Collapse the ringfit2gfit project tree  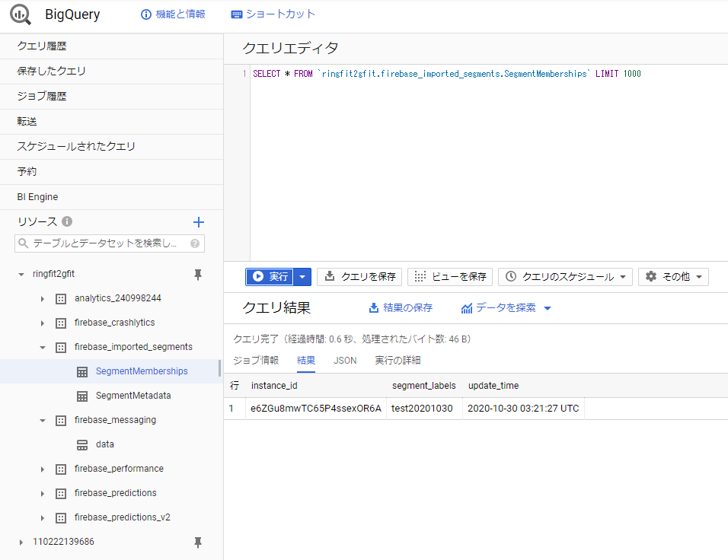pos(21,275)
